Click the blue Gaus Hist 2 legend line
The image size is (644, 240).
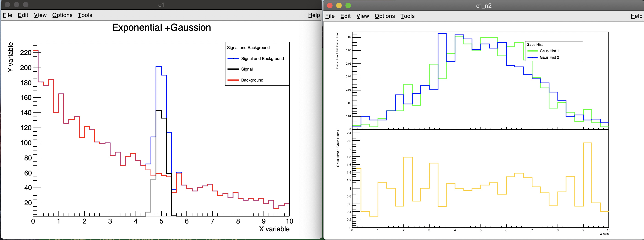(x=533, y=58)
